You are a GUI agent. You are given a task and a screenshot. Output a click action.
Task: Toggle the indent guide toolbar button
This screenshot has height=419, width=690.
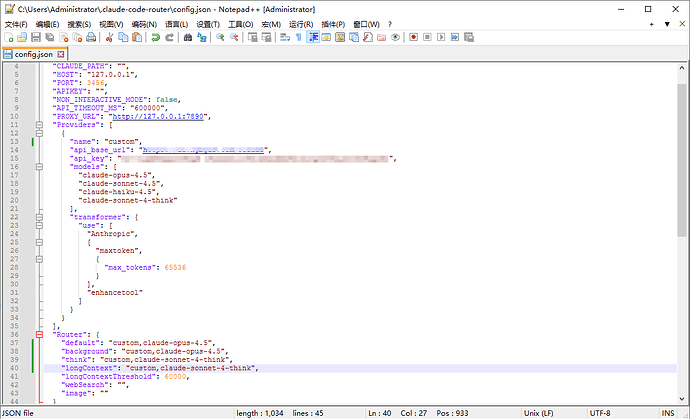(x=313, y=37)
